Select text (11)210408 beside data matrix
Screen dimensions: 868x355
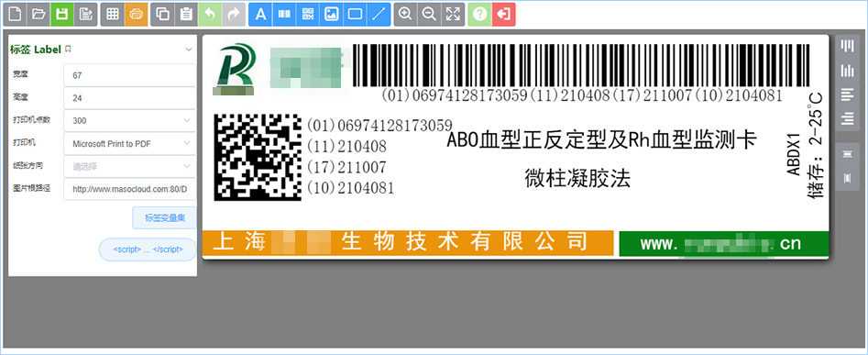pyautogui.click(x=346, y=146)
